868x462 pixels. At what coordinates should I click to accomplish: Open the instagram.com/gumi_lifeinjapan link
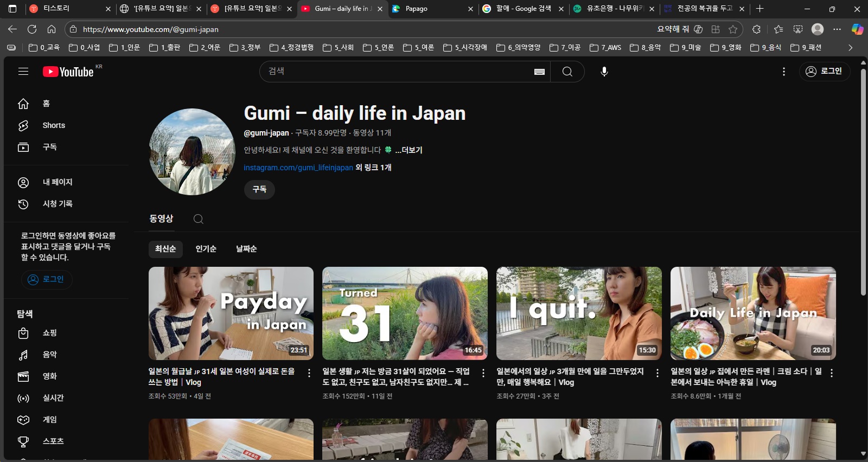point(298,168)
